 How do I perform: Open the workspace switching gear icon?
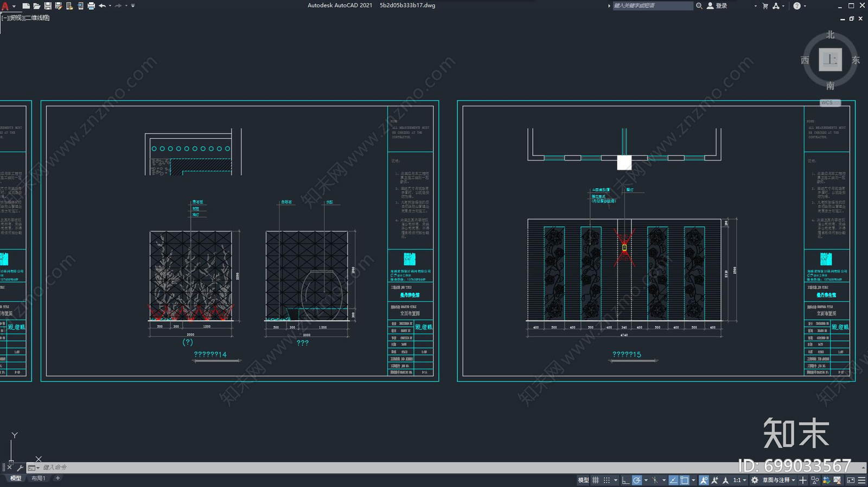click(755, 480)
